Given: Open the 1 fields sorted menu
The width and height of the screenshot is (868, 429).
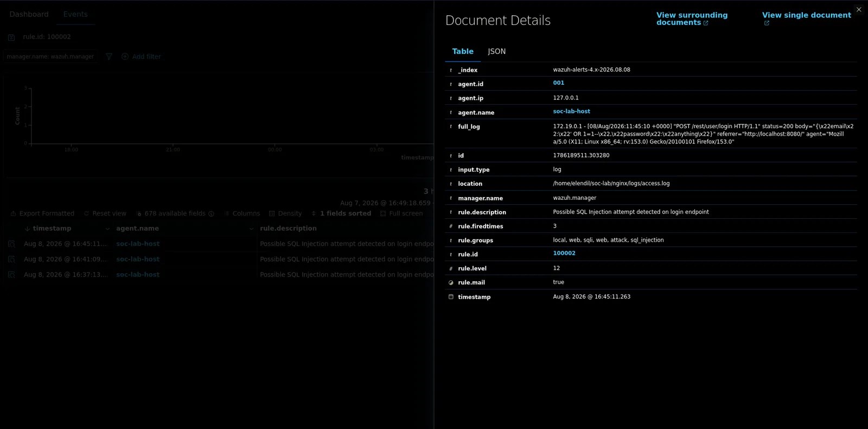Looking at the screenshot, I should [x=341, y=213].
